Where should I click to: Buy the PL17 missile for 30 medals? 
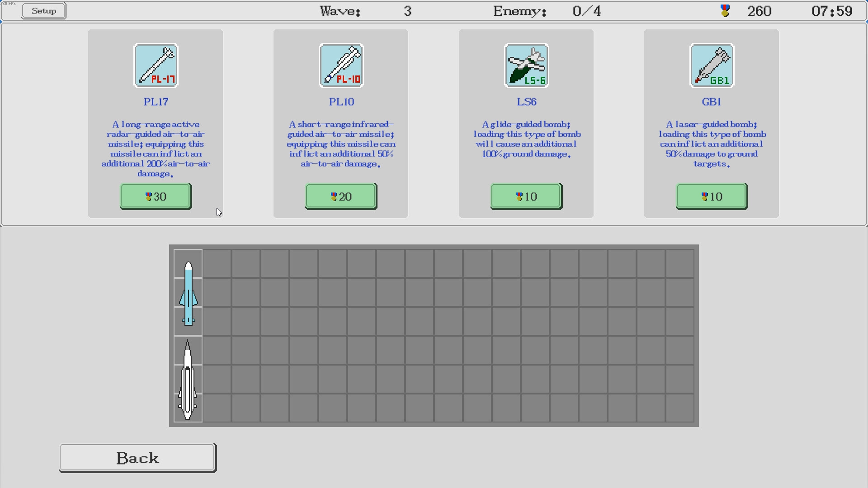coord(156,196)
